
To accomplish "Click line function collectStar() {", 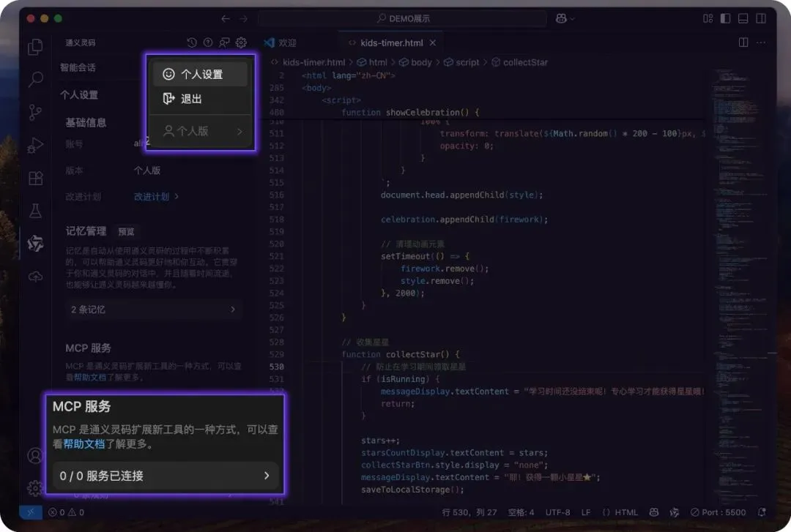I will 401,354.
